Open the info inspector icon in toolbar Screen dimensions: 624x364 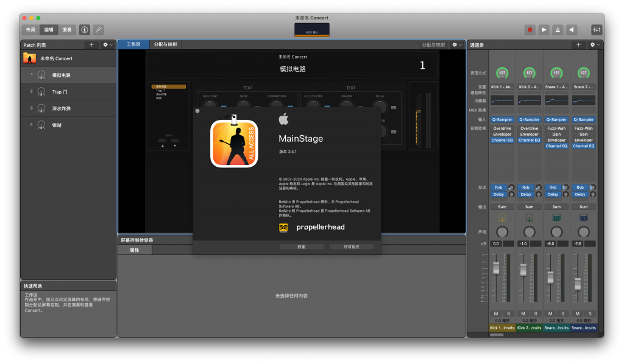[84, 29]
